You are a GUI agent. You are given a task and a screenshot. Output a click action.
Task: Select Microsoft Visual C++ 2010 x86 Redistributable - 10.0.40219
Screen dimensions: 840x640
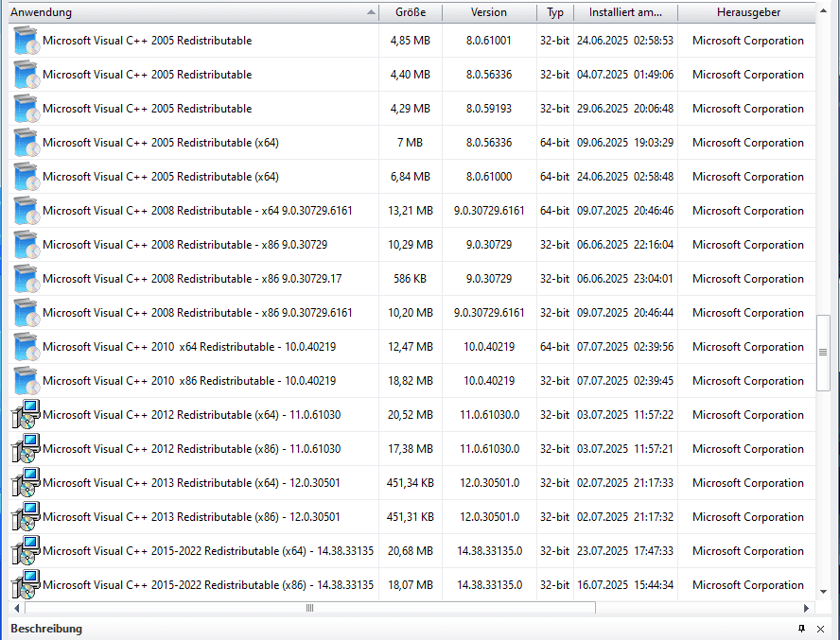point(189,381)
